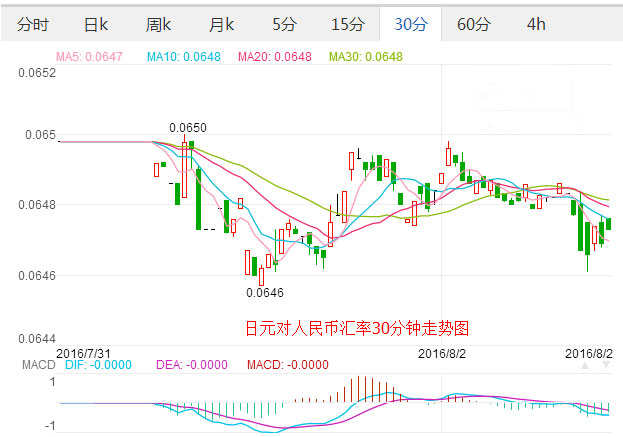Click the 0.065 y-axis price label

point(40,135)
